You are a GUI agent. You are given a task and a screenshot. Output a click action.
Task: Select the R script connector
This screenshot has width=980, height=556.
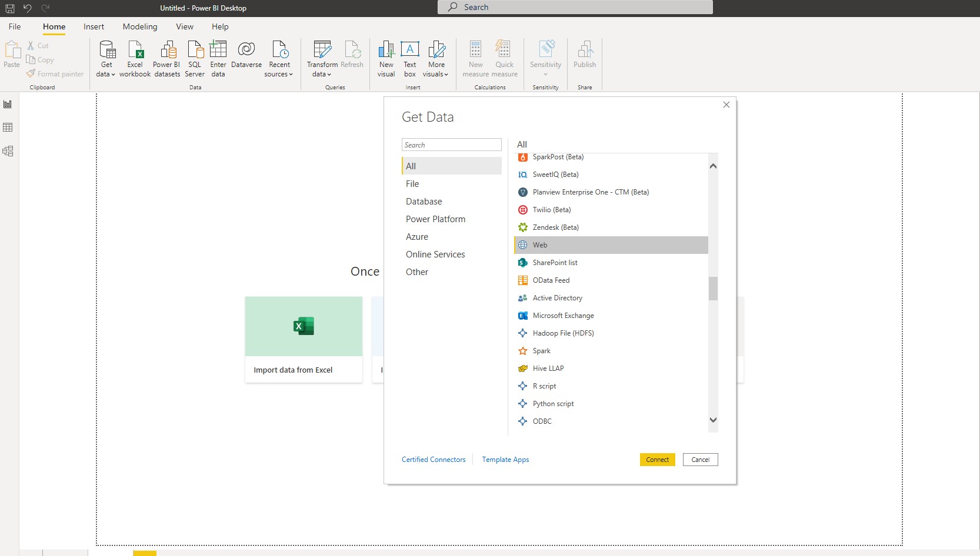tap(611, 386)
